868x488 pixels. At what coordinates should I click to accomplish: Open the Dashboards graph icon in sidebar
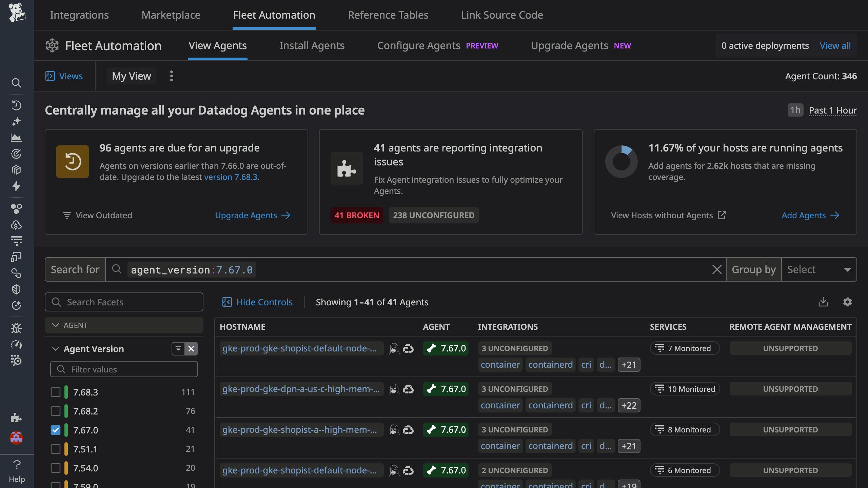(x=17, y=138)
